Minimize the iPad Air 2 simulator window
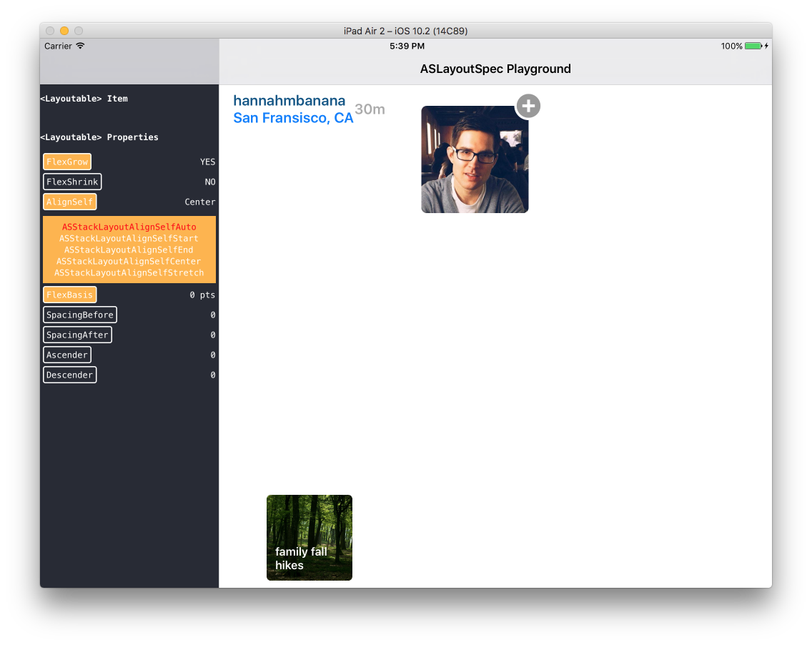Image resolution: width=812 pixels, height=645 pixels. click(64, 31)
